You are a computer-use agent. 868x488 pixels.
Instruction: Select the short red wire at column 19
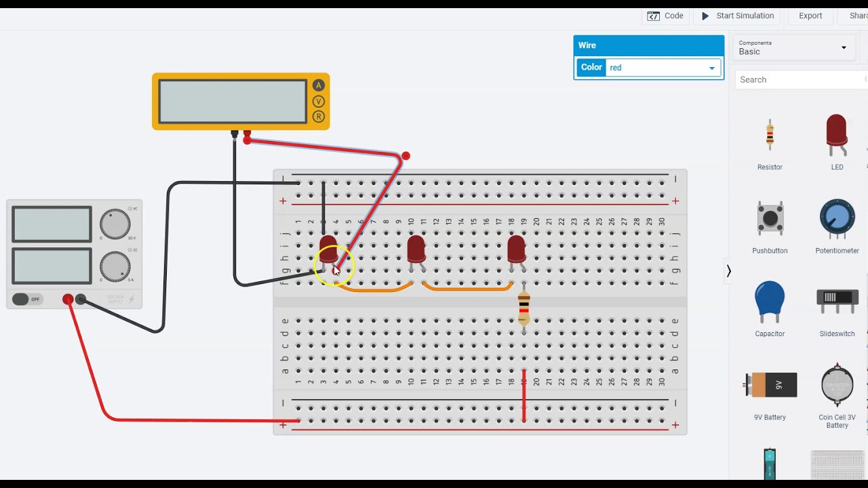point(524,396)
